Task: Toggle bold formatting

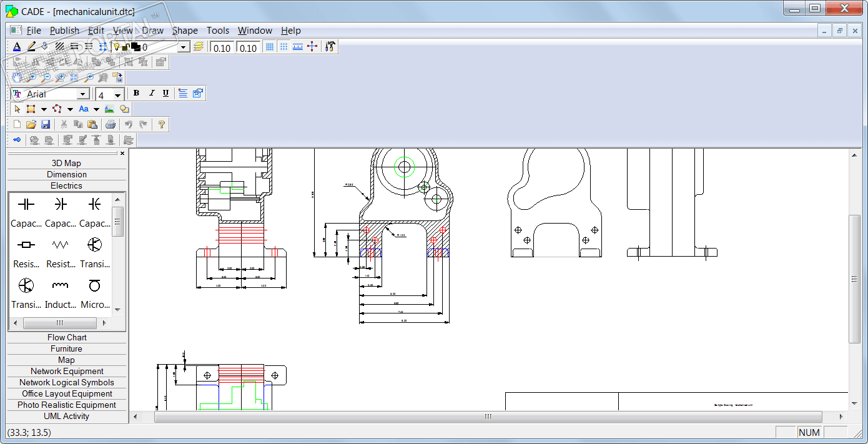Action: pyautogui.click(x=136, y=93)
